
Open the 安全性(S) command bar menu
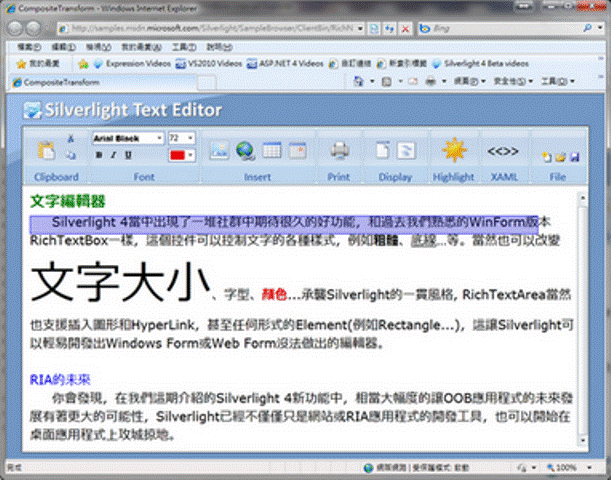point(513,81)
